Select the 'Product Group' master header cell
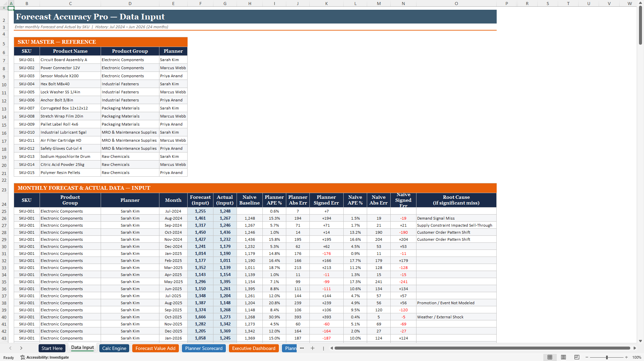Viewport: 644px width, 361px height. point(130,51)
